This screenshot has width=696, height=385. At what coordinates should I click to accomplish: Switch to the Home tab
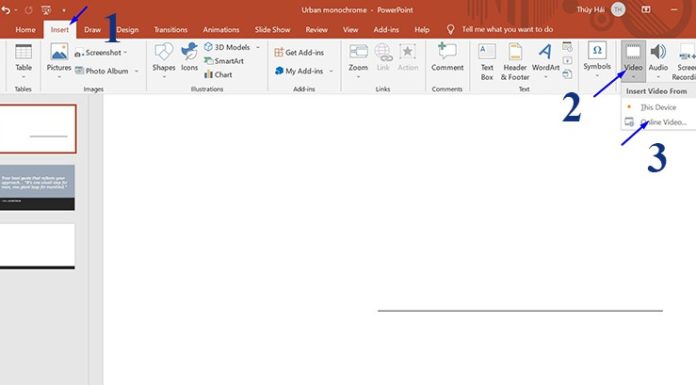click(x=25, y=30)
